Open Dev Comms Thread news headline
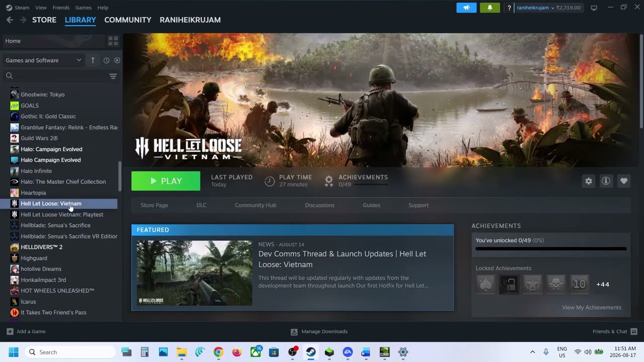The width and height of the screenshot is (644, 362). (342, 259)
